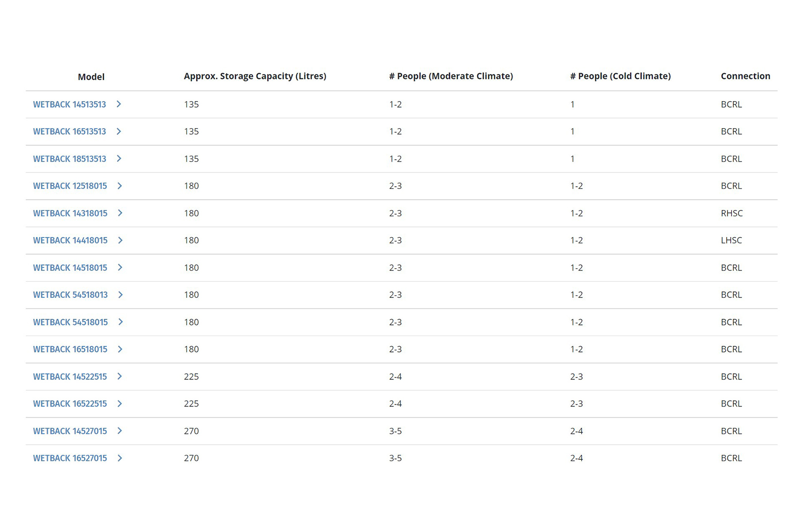Click the arrow icon next to WETBACK 54518013
Viewport: 798px width, 532px height.
point(121,295)
